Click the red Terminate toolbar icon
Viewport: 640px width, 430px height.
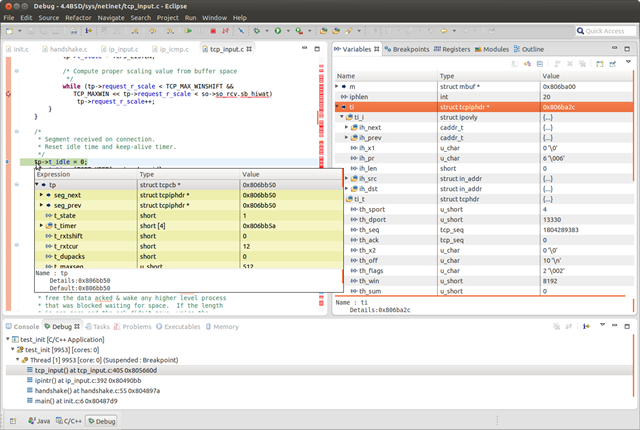click(213, 31)
